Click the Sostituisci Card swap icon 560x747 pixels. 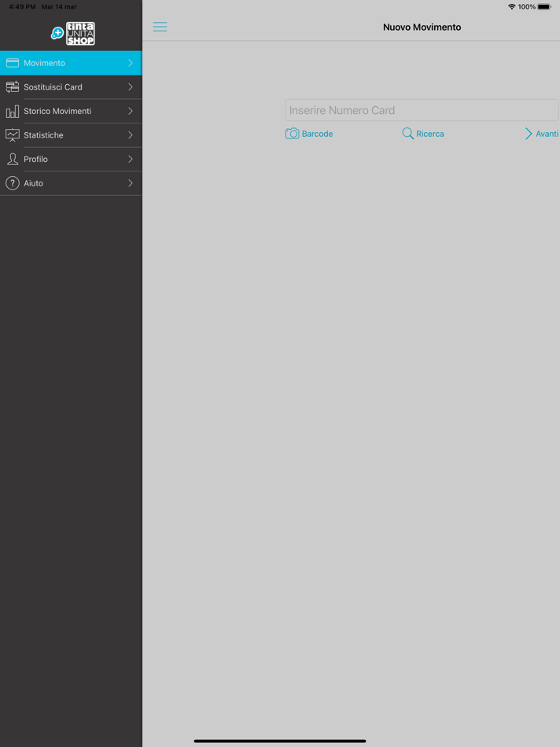point(13,86)
